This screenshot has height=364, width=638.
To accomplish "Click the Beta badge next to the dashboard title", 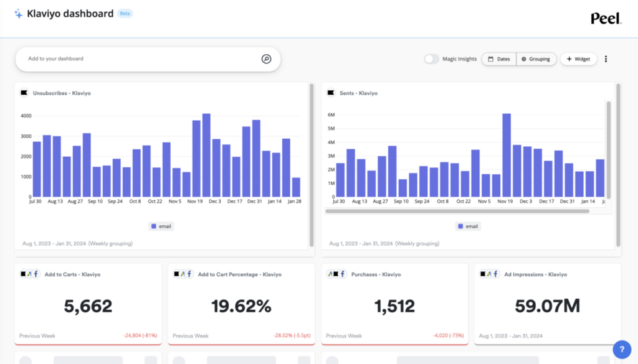I will click(x=125, y=13).
